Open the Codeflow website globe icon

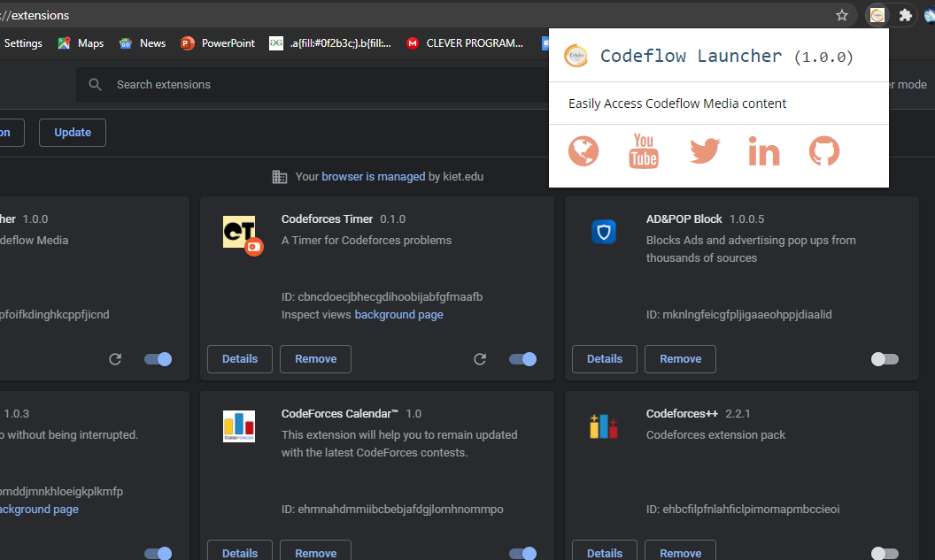pyautogui.click(x=583, y=151)
